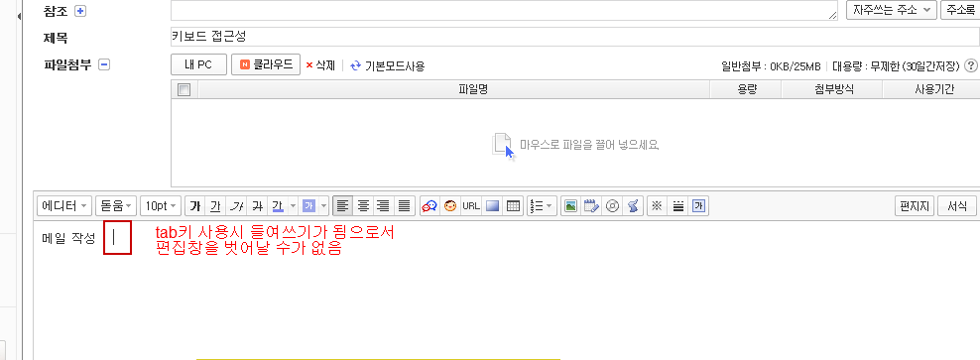Click the help question-mark icon
The width and height of the screenshot is (980, 360).
click(971, 65)
